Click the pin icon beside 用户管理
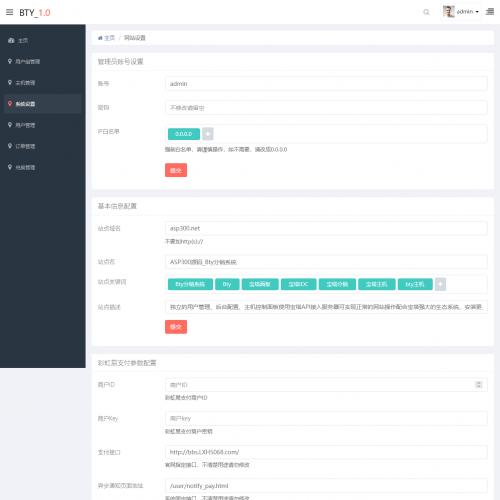500x500 pixels. point(10,125)
